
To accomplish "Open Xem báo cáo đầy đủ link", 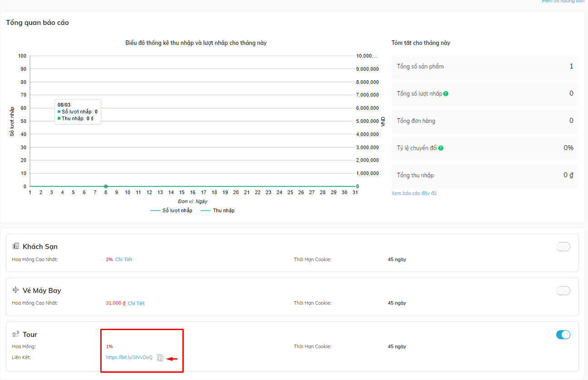I will (414, 193).
